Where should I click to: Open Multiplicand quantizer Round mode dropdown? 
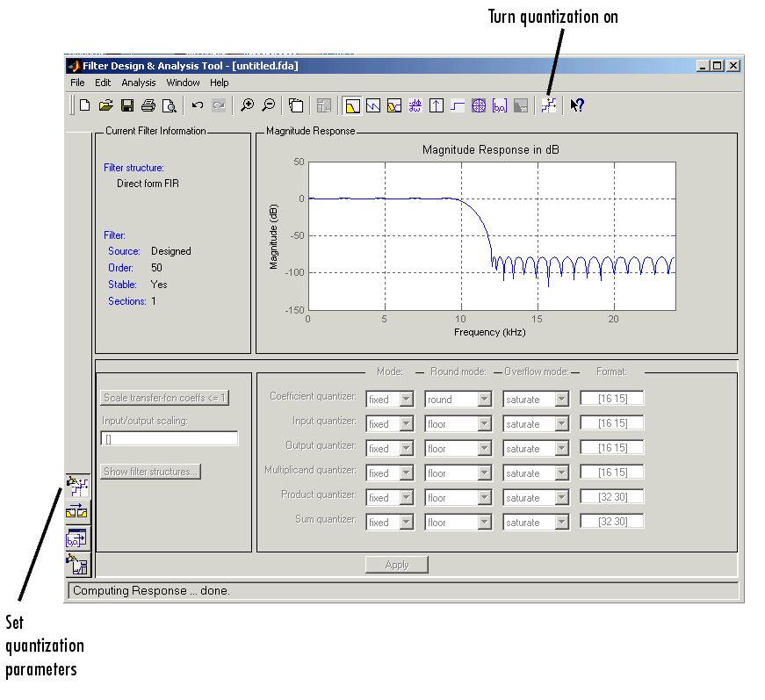458,473
